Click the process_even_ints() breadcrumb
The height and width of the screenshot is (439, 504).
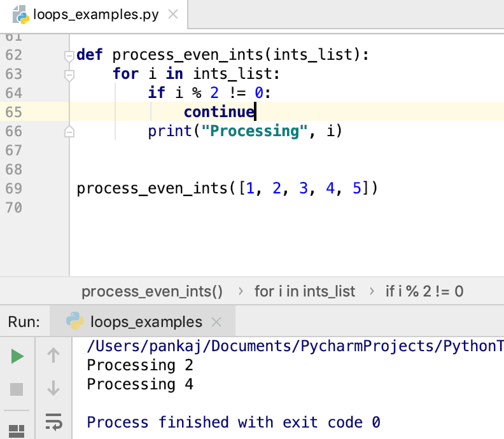tap(152, 292)
